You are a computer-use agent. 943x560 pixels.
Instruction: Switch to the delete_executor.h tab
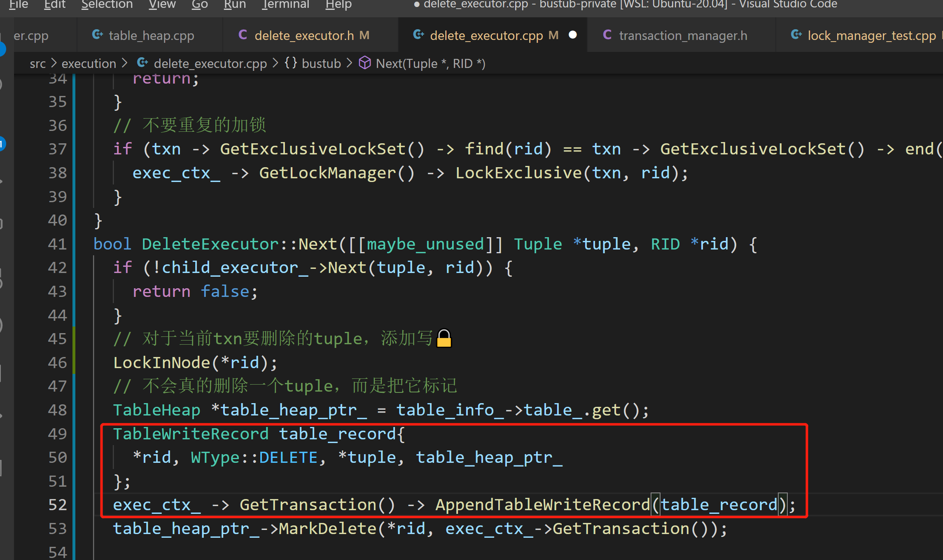point(304,36)
